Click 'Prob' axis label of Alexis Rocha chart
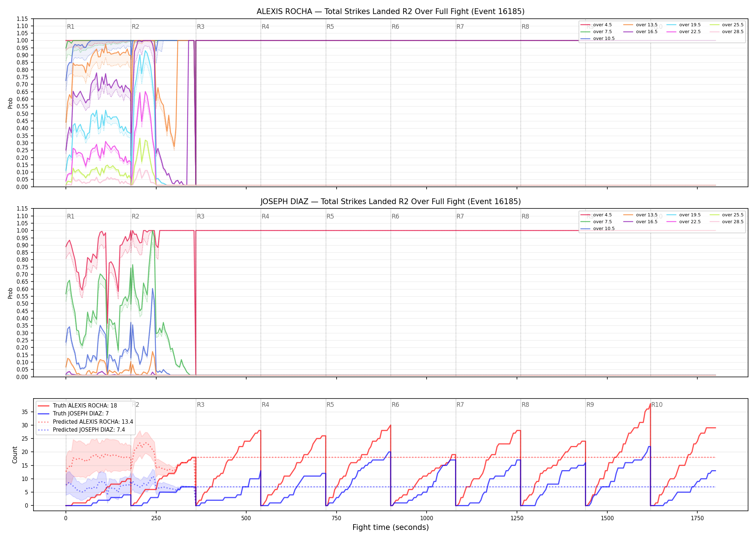The height and width of the screenshot is (540, 756). [10, 103]
